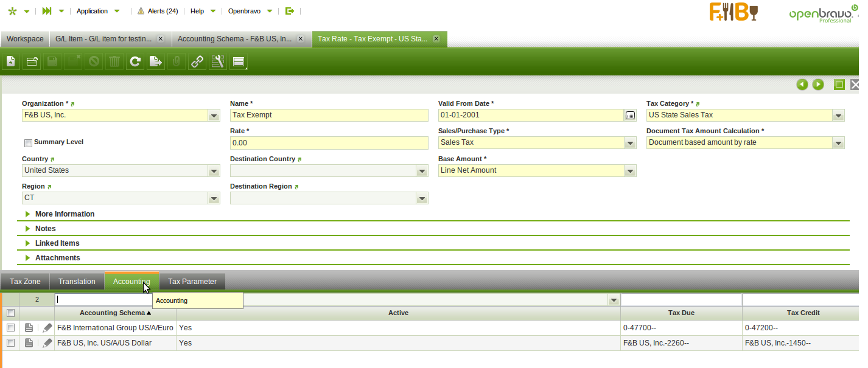
Task: Open the Tax Parameter subtab
Action: coord(192,282)
